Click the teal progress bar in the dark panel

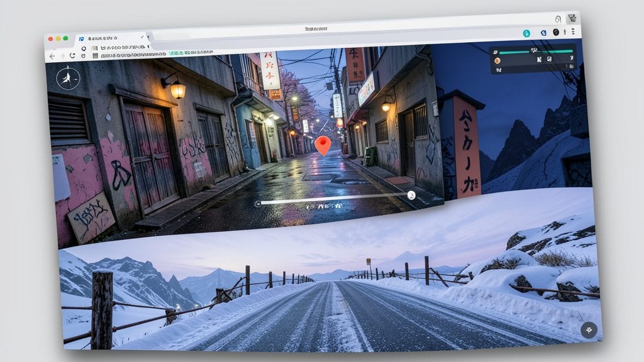tap(536, 52)
